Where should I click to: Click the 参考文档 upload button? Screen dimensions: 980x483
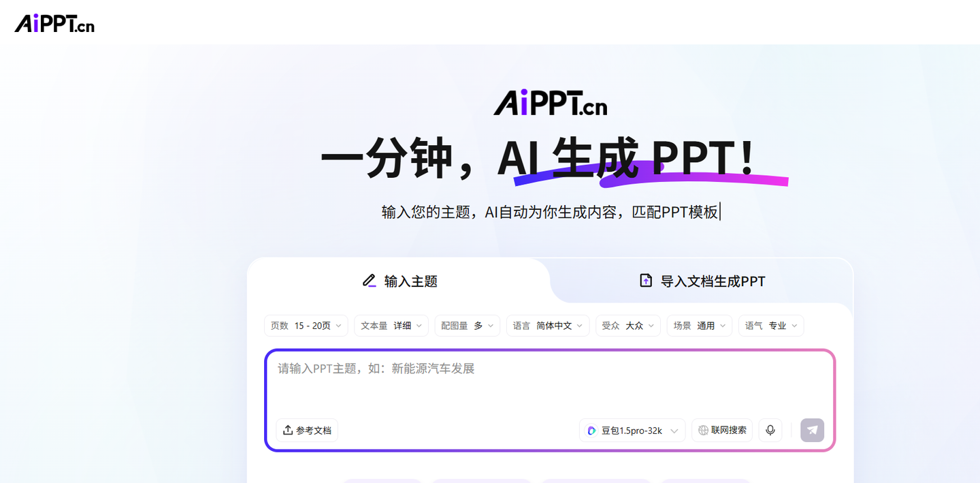coord(307,430)
